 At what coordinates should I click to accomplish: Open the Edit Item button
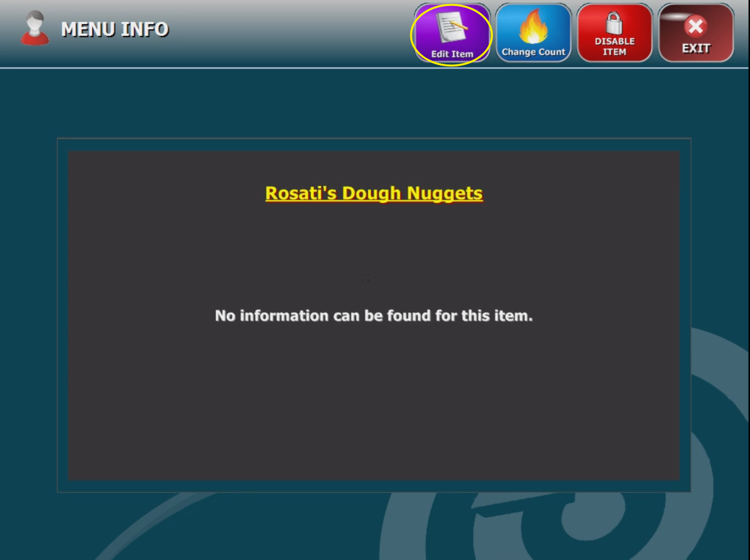pos(452,33)
